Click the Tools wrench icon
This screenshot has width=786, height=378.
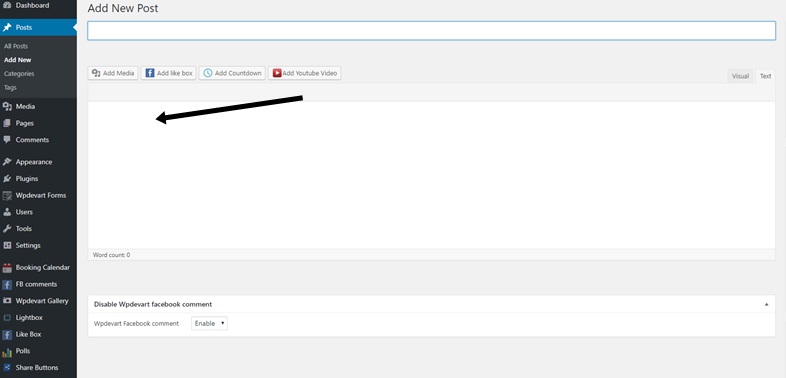click(x=7, y=229)
